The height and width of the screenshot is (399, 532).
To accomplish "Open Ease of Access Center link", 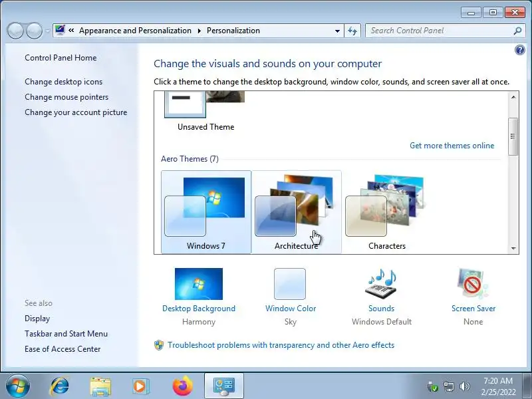I will pos(63,349).
